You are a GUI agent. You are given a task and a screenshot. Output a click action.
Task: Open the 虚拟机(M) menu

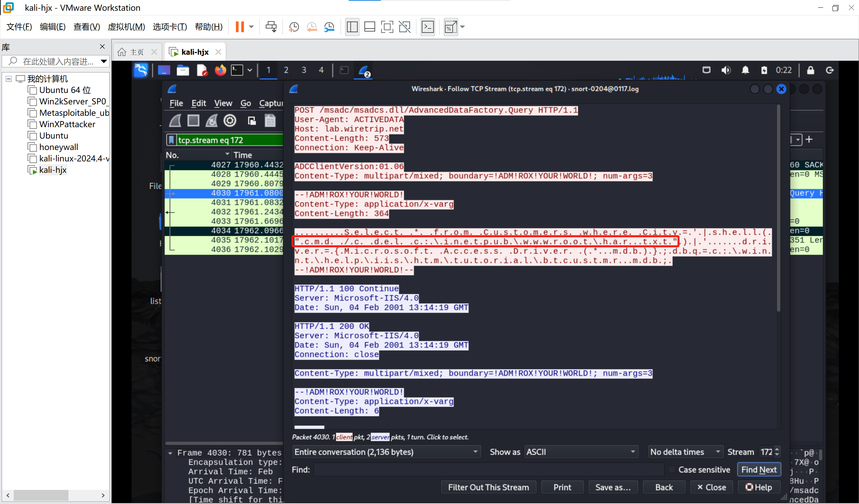tap(126, 27)
